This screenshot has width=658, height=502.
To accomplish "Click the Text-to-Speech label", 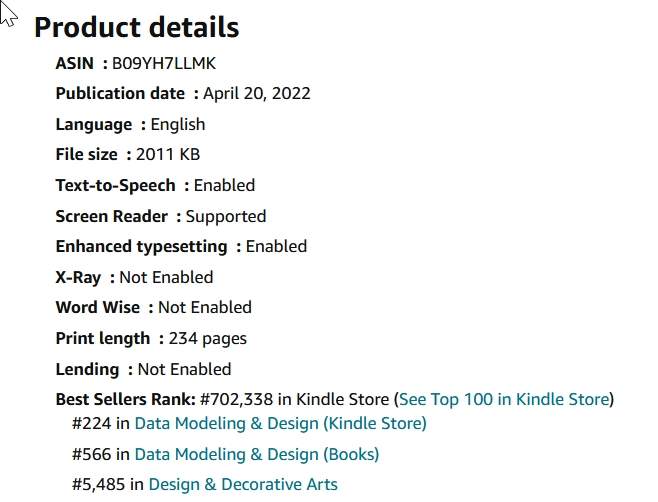I will pyautogui.click(x=115, y=186).
